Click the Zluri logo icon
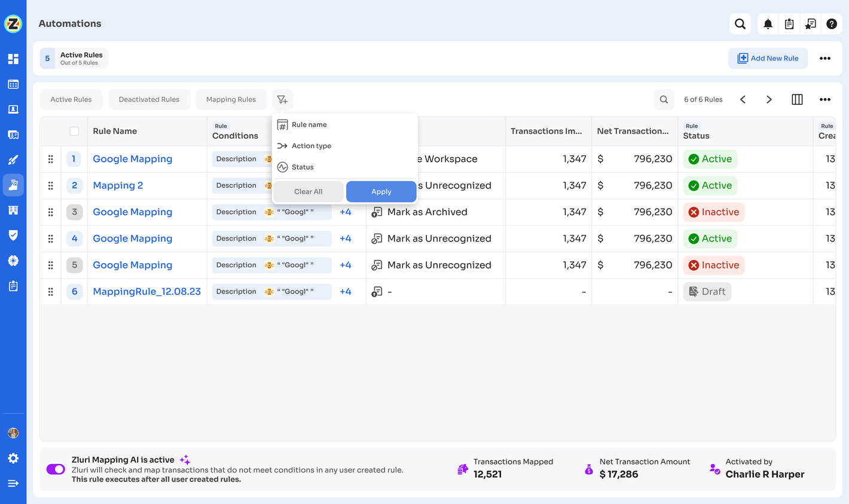Screen dimensions: 849x504 13,24
